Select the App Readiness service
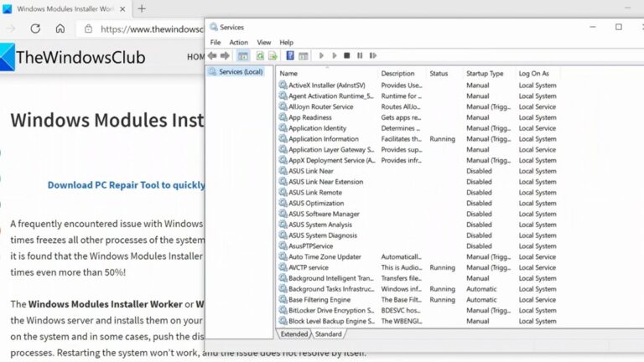 point(418,117)
